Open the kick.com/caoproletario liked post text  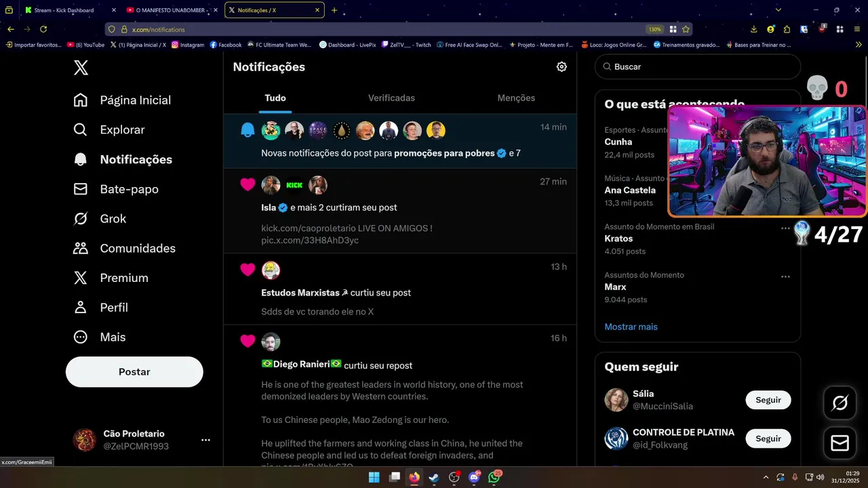tap(347, 235)
